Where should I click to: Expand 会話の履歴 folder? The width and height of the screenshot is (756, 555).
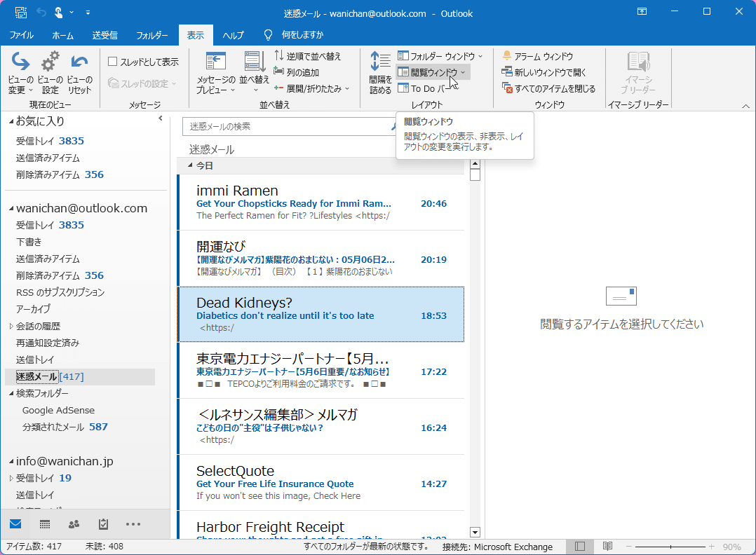coord(11,326)
